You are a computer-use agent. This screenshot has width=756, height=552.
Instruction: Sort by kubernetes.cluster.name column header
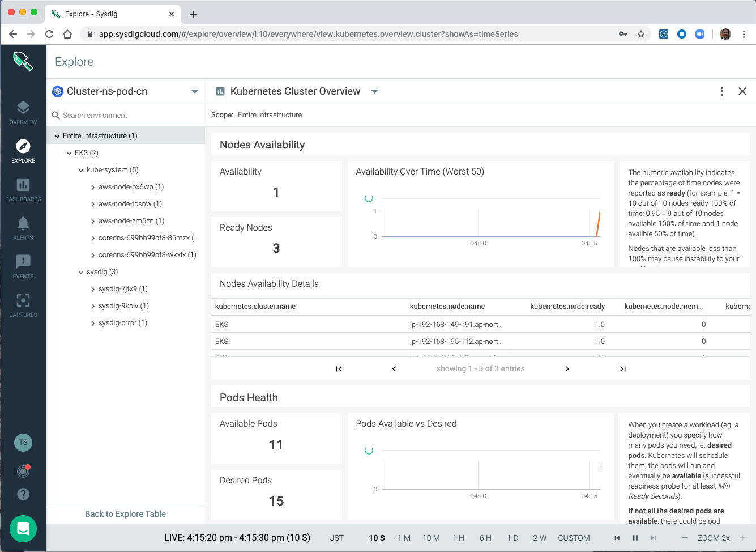click(255, 307)
